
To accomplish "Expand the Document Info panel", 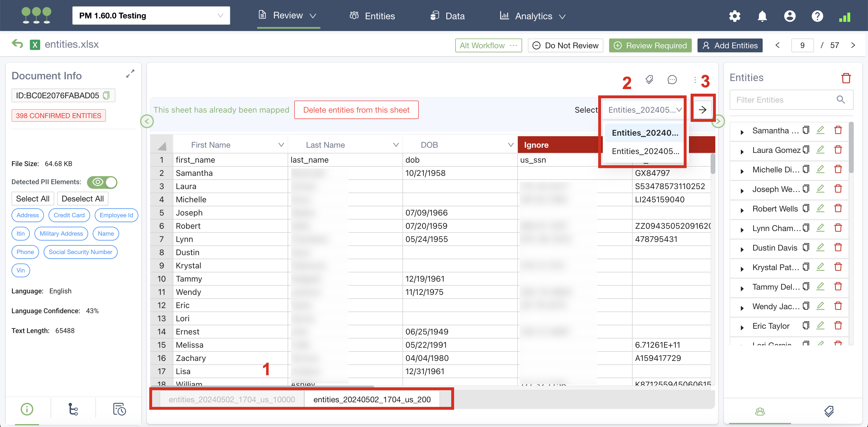I will tap(130, 74).
